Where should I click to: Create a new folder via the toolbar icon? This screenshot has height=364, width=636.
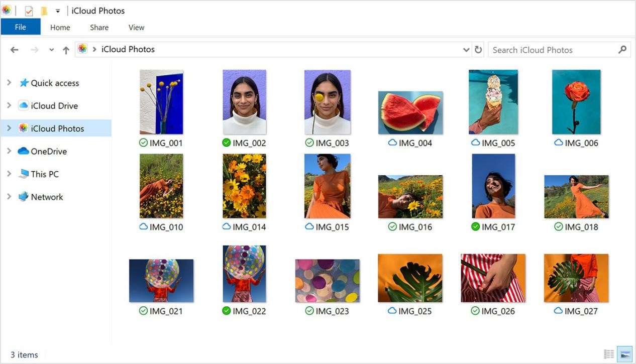tap(44, 10)
